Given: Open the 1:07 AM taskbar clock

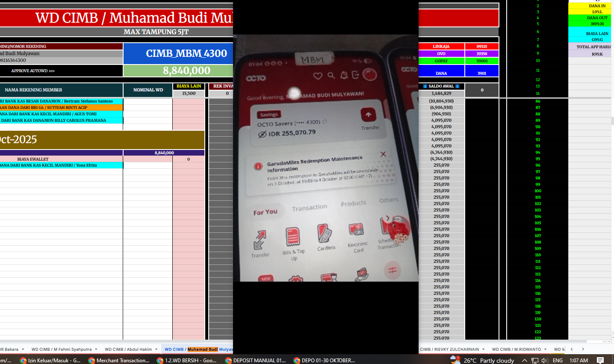Looking at the screenshot, I should (x=579, y=361).
